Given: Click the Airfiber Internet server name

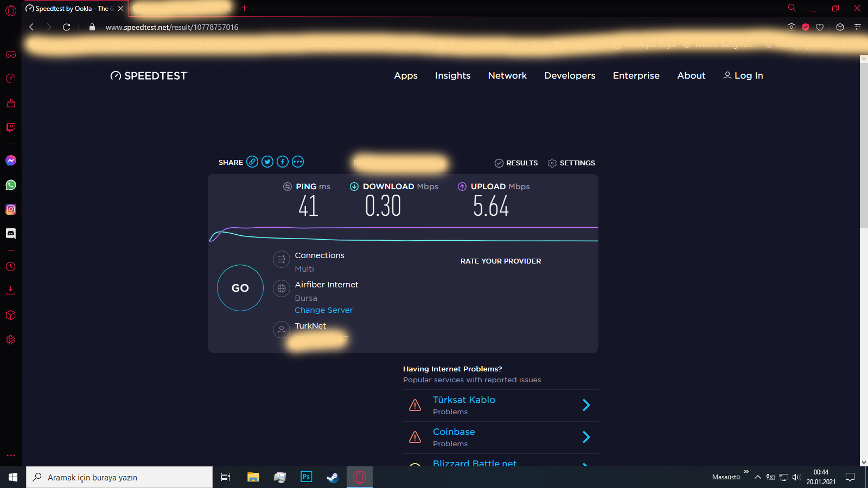Looking at the screenshot, I should (327, 285).
